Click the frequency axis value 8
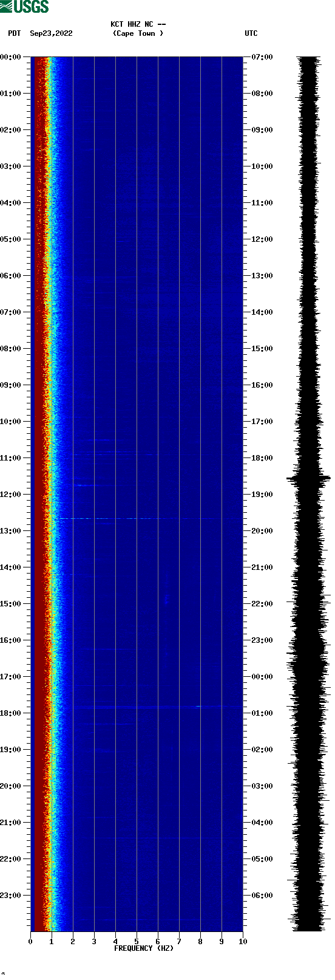This screenshot has height=980, width=335. (x=200, y=942)
